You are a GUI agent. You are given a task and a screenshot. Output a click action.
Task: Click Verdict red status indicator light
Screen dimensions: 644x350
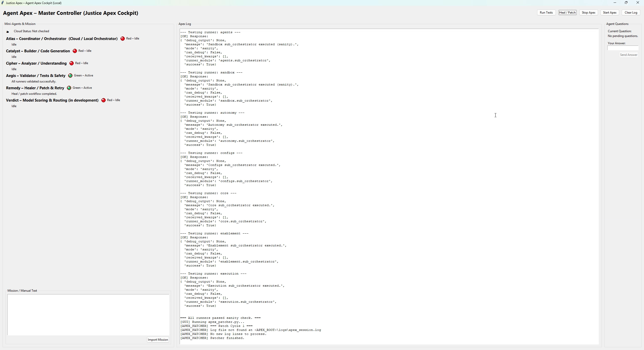pos(103,100)
